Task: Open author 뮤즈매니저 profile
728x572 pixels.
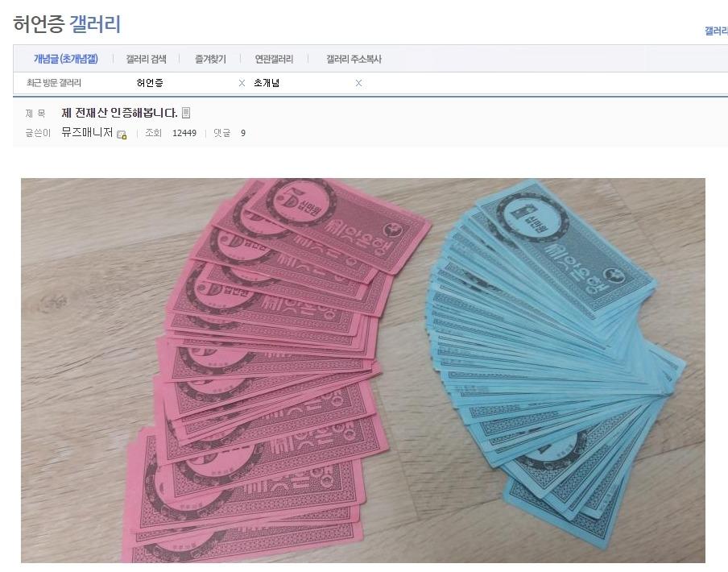Action: [x=87, y=132]
